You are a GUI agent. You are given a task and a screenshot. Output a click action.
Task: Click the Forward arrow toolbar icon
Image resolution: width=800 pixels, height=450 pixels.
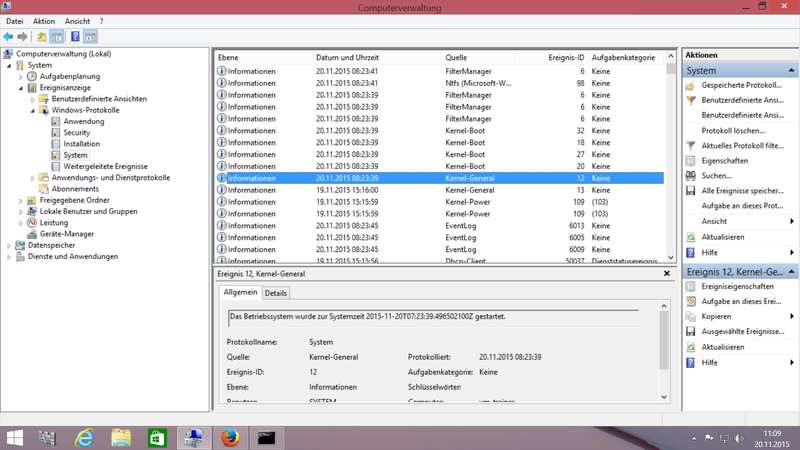coord(22,37)
